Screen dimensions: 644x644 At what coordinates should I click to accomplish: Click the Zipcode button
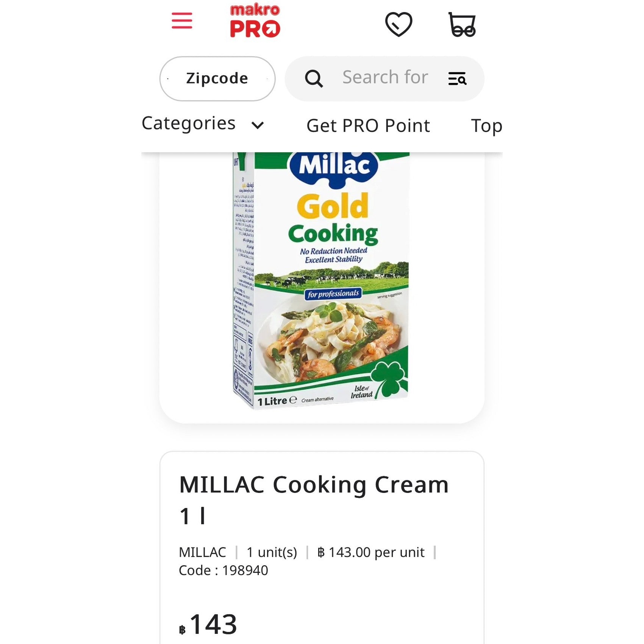[217, 79]
